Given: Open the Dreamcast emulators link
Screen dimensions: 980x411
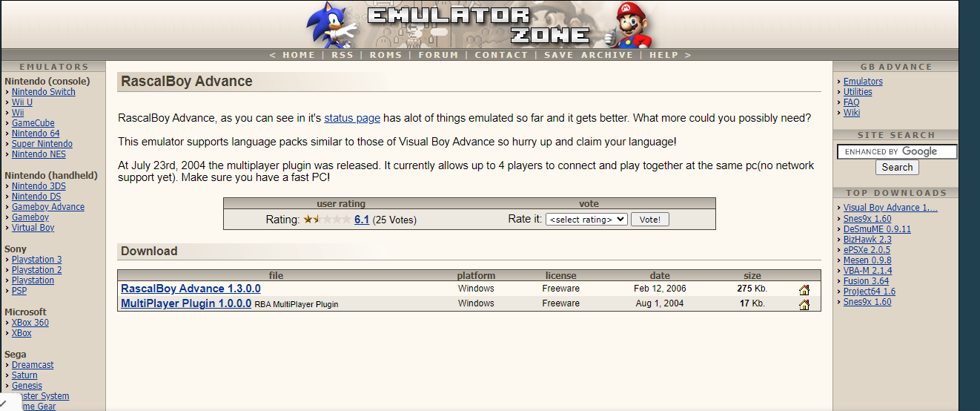Looking at the screenshot, I should pos(33,365).
